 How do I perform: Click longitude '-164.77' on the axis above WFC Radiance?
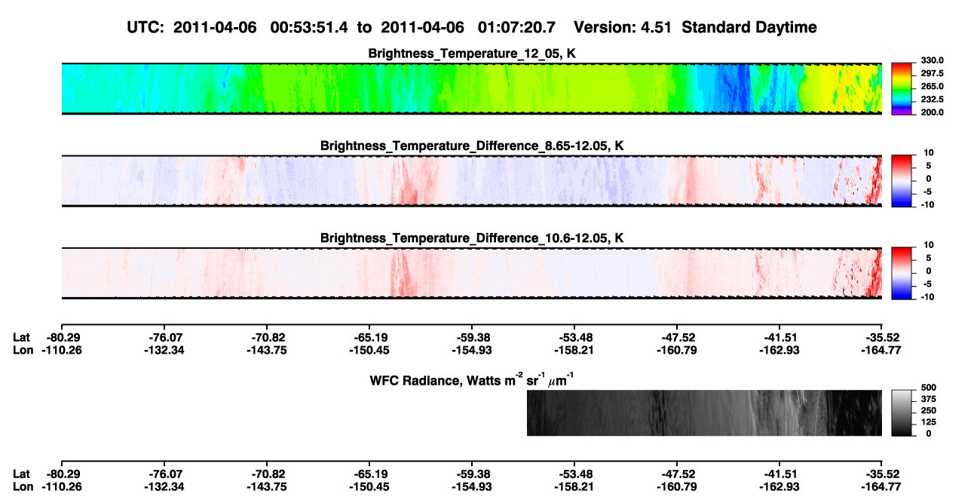click(882, 350)
